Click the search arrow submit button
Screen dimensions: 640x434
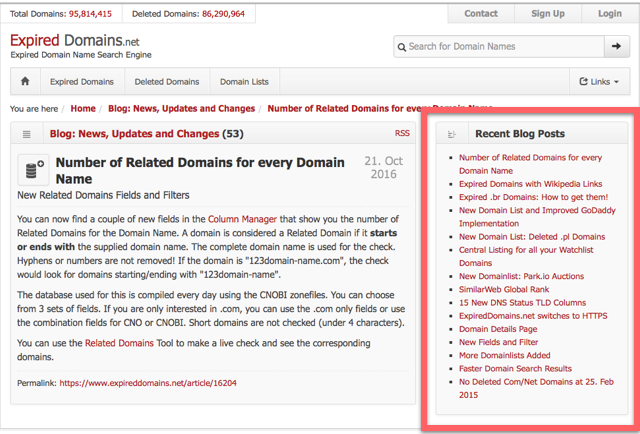(616, 47)
